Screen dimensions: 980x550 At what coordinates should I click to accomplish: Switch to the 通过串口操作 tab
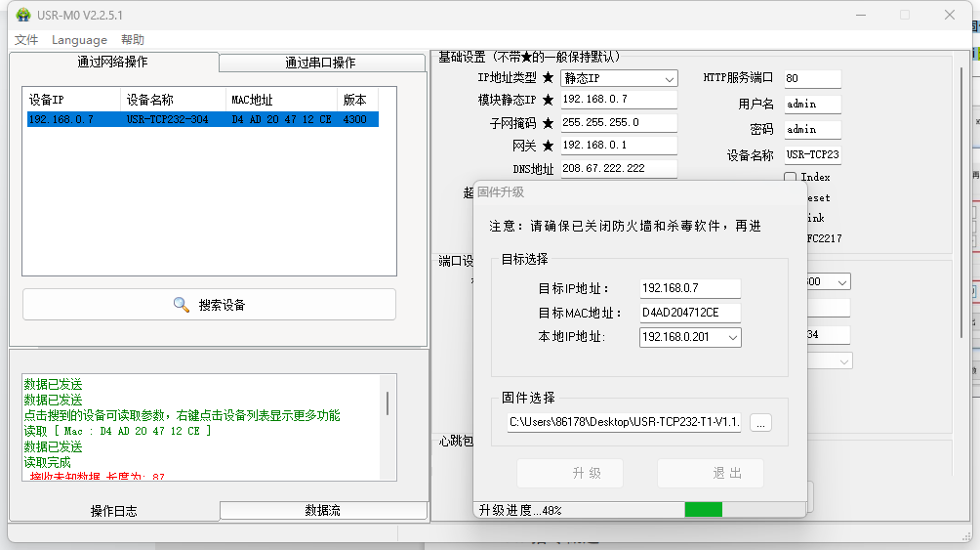[320, 63]
